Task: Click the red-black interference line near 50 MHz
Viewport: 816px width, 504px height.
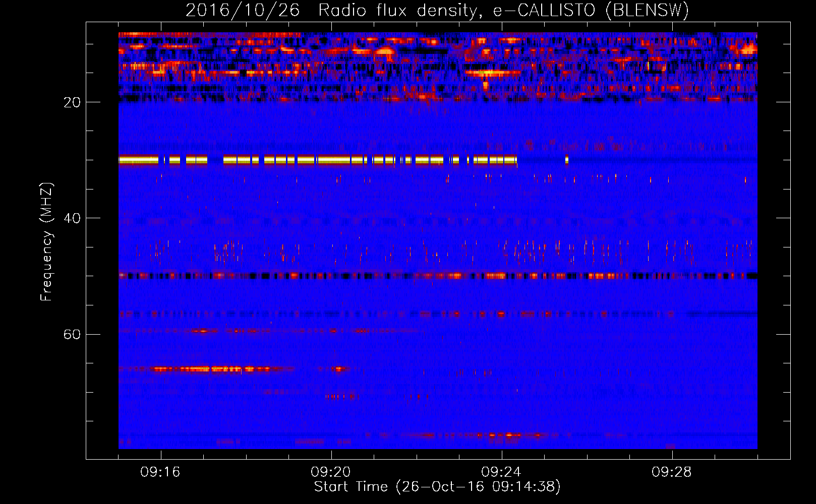Action: [x=438, y=276]
